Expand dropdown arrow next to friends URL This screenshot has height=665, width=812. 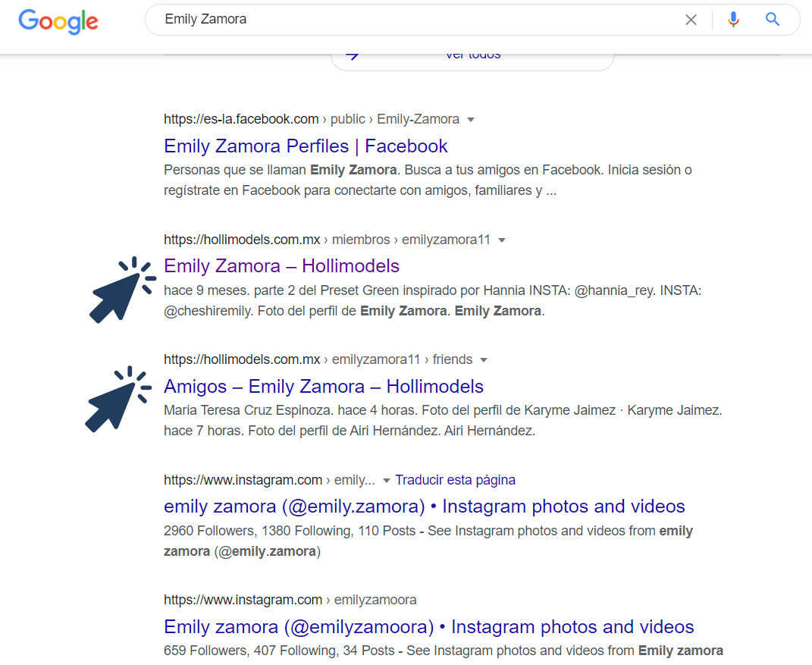pos(484,360)
